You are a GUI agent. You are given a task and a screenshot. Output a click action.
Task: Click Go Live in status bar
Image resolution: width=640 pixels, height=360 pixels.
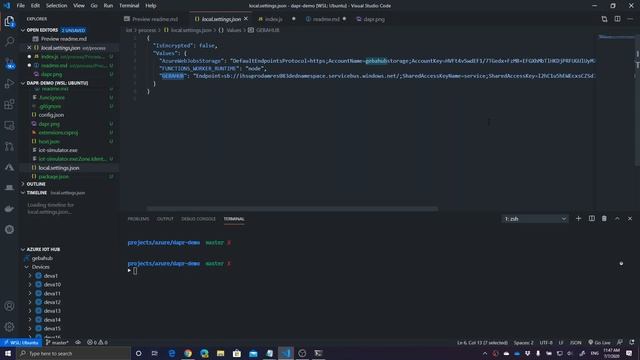click(x=600, y=342)
